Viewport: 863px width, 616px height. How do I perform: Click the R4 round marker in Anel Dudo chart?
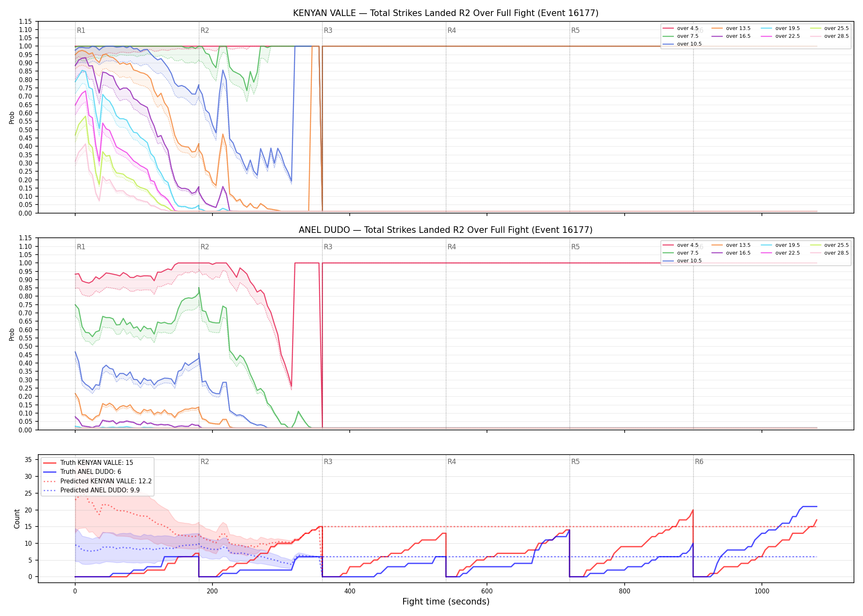point(452,247)
